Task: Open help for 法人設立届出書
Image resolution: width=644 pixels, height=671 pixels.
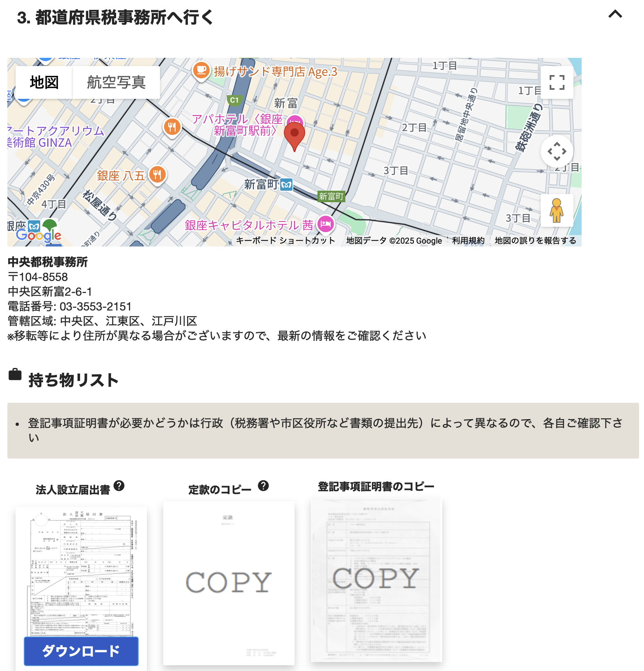Action: coord(119,486)
